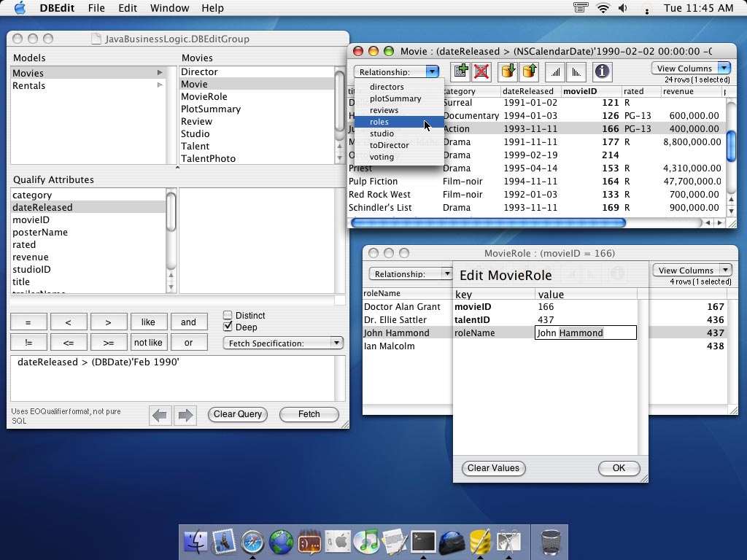Click the sort ascending bars icon

click(x=555, y=71)
